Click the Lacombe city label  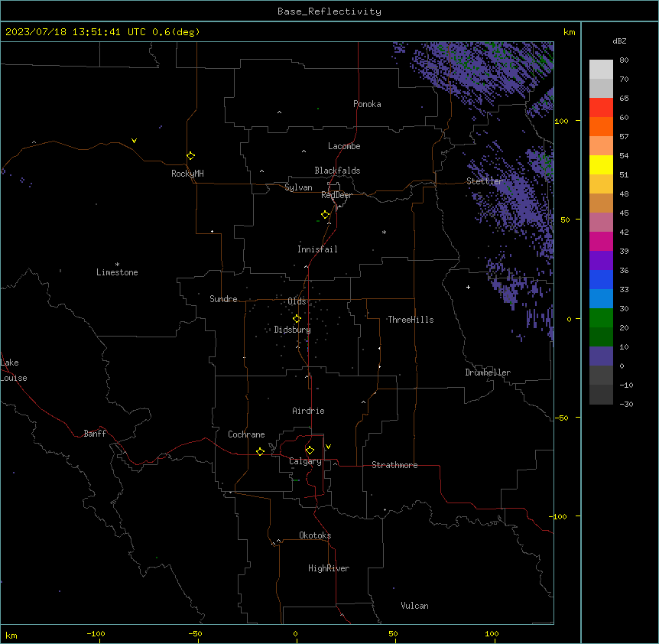(344, 146)
